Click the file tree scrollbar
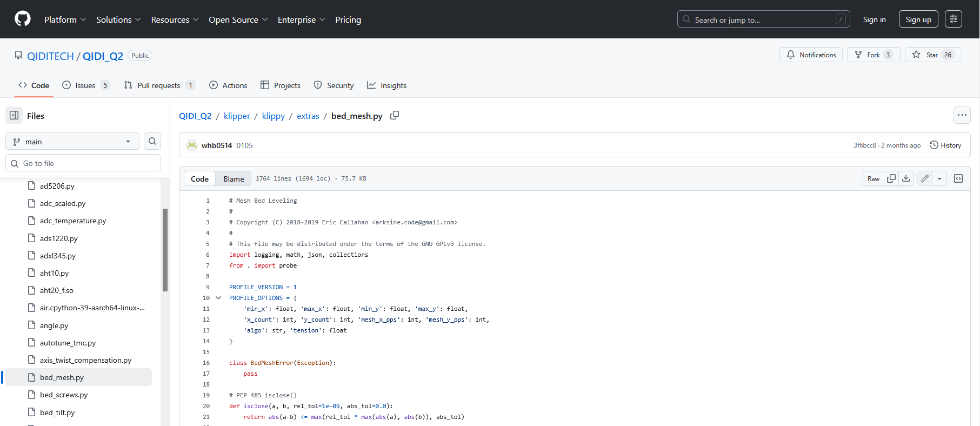 [165, 250]
